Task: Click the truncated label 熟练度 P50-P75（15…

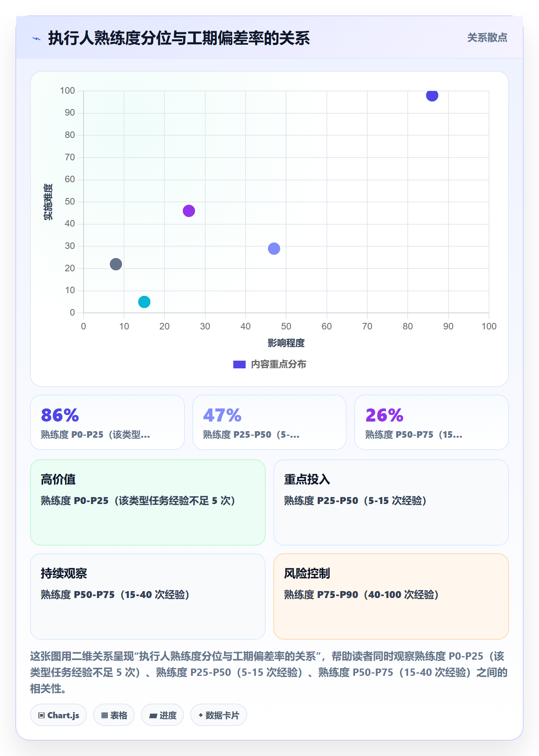Action: coord(413,435)
